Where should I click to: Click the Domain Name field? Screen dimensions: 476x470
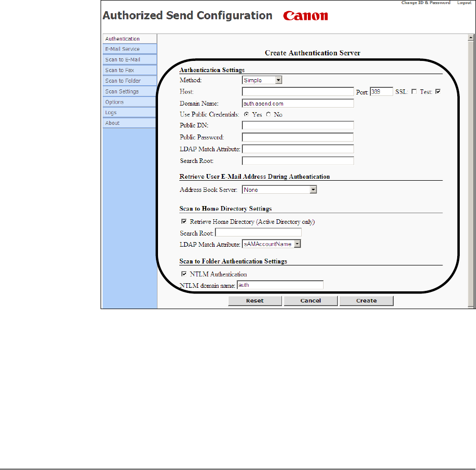pyautogui.click(x=298, y=104)
